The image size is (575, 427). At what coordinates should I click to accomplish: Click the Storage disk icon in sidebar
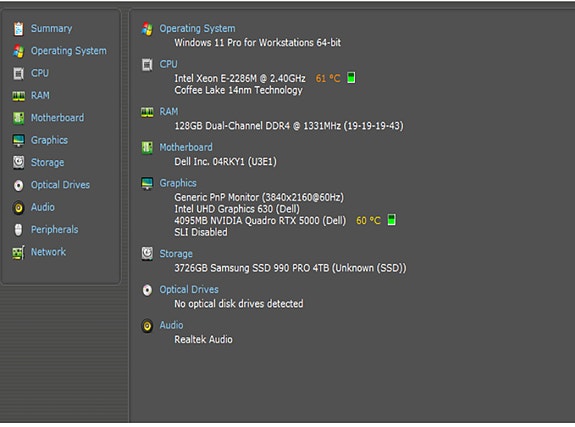(18, 163)
